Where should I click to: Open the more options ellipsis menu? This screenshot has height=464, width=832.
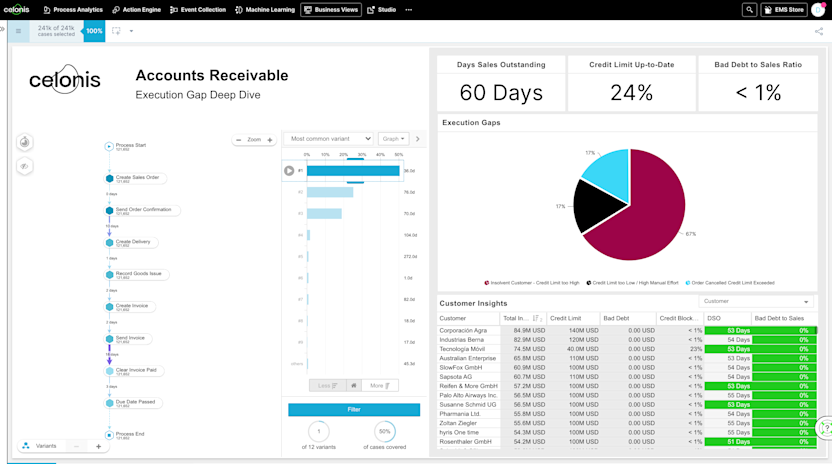click(x=409, y=10)
